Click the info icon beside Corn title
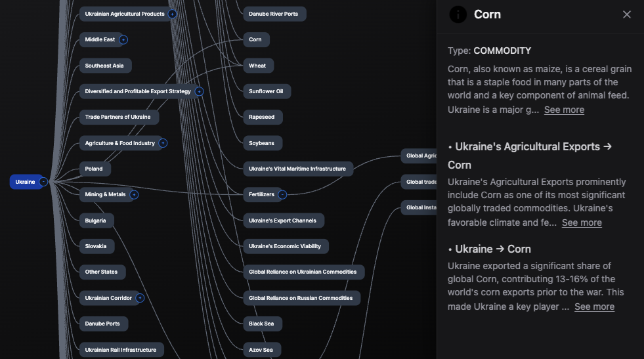Image resolution: width=644 pixels, height=359 pixels. point(458,14)
